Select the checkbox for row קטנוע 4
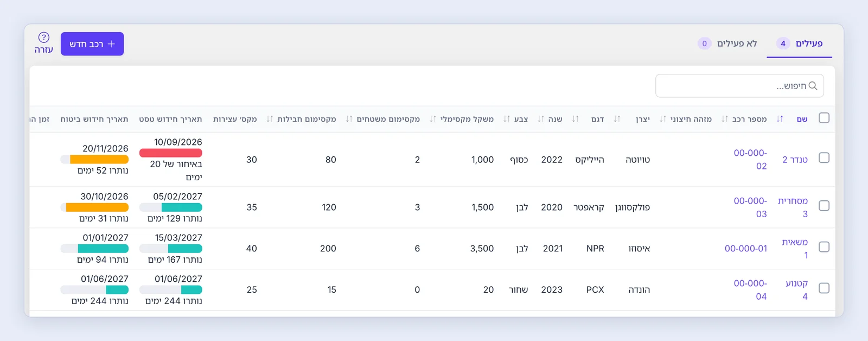Screen dimensions: 868x341 click(x=824, y=288)
